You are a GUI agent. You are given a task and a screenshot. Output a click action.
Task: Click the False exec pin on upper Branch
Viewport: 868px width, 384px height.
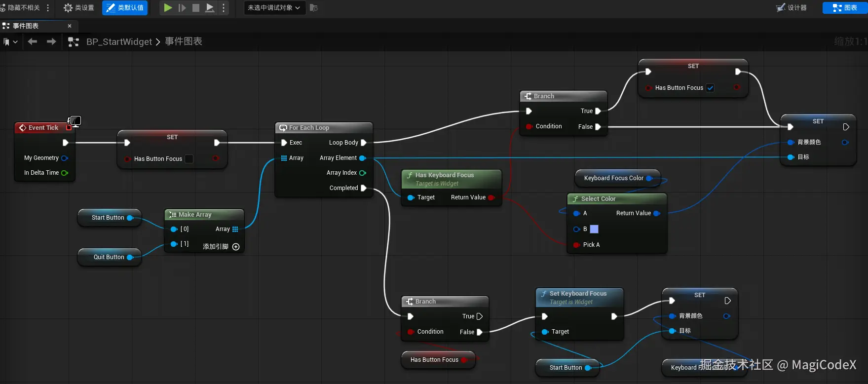click(598, 127)
